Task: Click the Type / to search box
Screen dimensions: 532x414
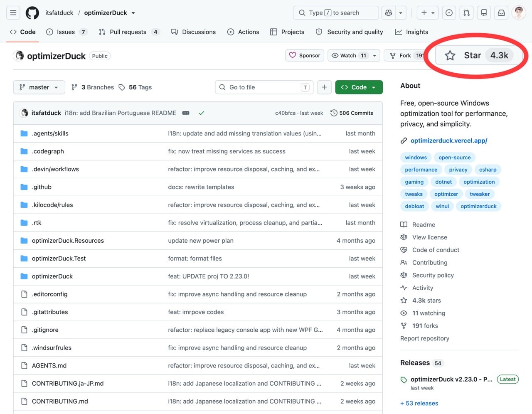Action: [336, 13]
